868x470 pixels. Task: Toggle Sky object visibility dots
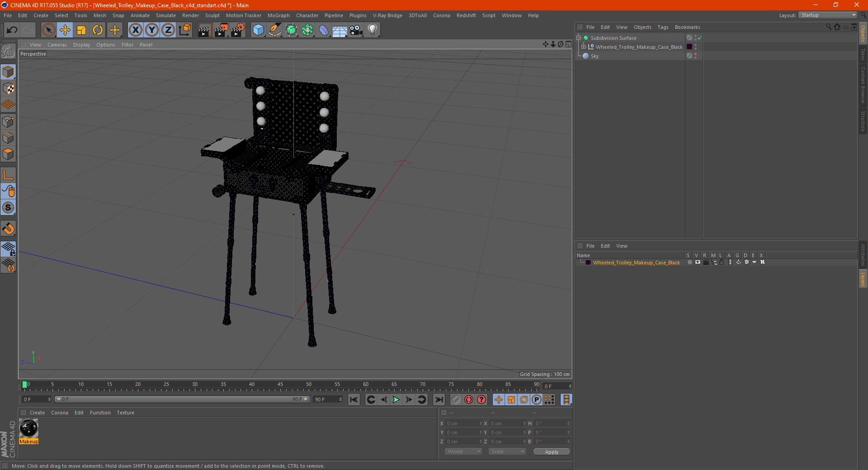click(x=695, y=56)
